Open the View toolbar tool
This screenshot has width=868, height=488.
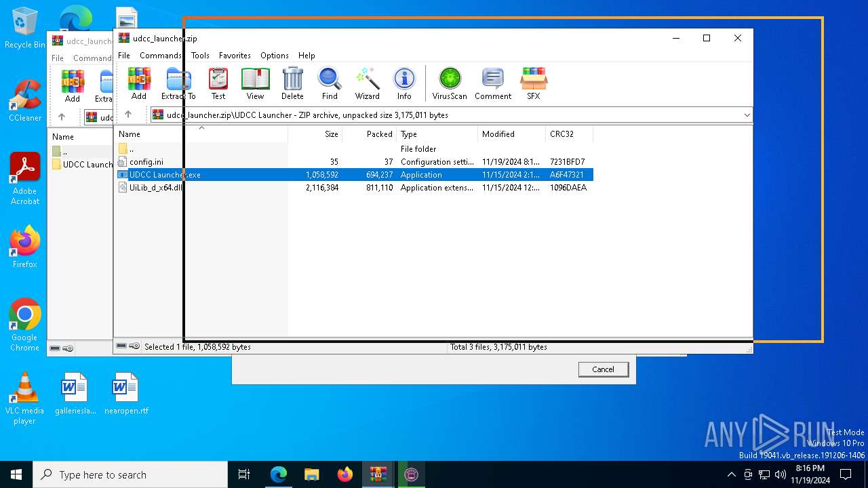click(255, 84)
